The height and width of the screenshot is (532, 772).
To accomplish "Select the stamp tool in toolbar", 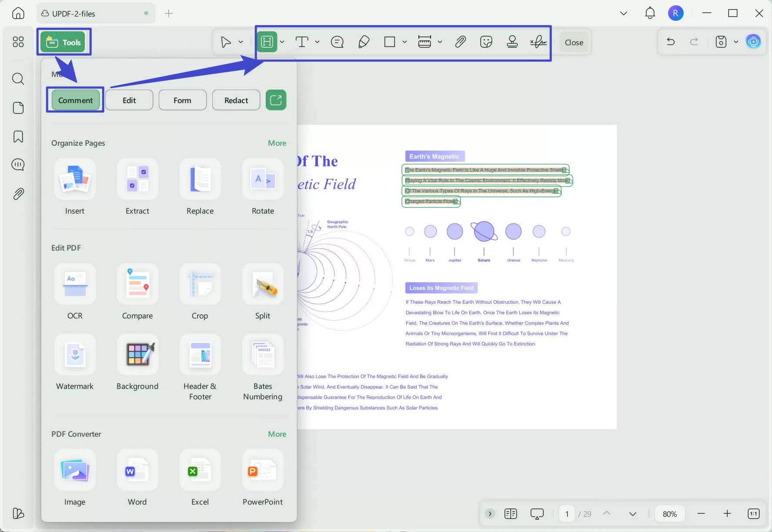I will pos(512,42).
